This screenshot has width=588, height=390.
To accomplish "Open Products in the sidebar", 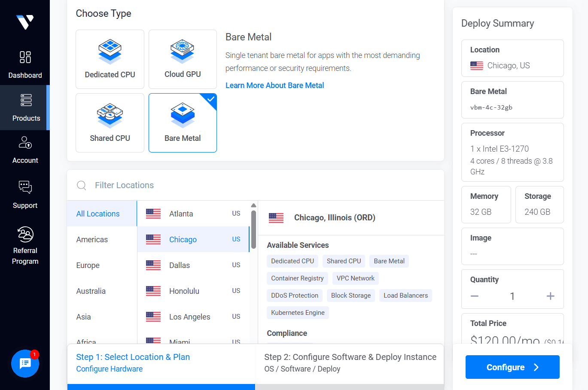I will pos(25,107).
